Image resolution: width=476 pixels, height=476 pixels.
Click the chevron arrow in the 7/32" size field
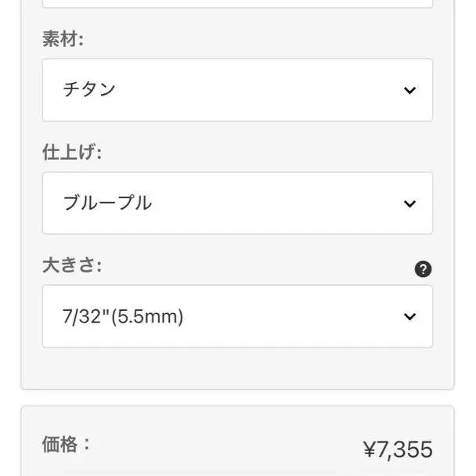pos(409,316)
